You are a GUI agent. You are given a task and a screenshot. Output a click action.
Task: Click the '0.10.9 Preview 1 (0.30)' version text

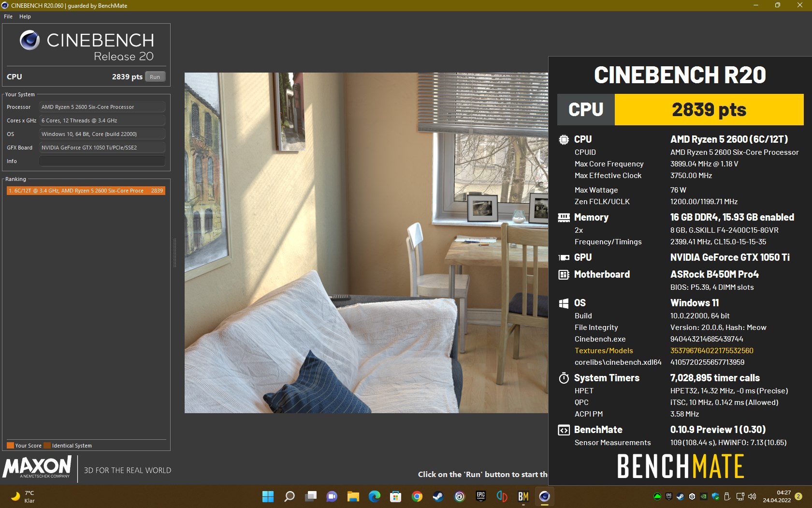718,430
